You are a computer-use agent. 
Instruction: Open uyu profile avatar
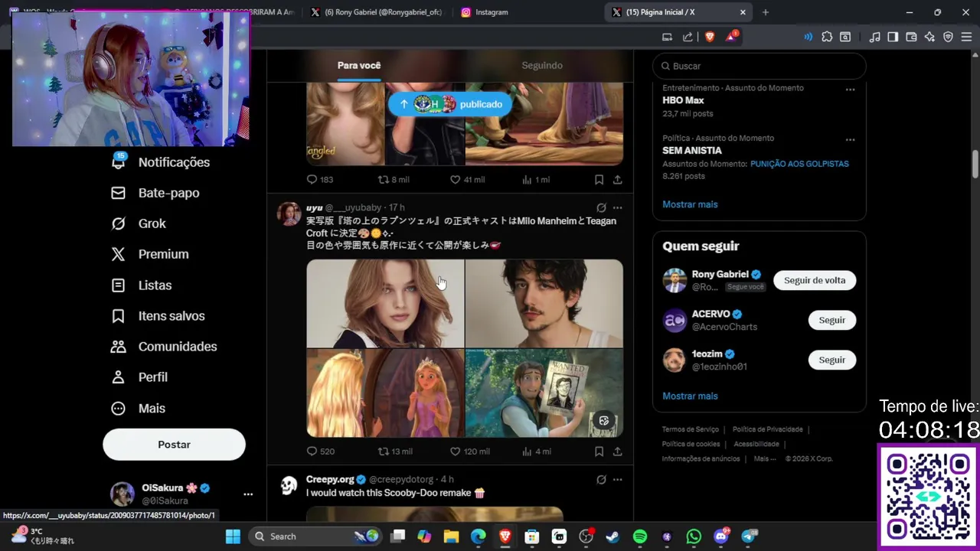point(289,214)
